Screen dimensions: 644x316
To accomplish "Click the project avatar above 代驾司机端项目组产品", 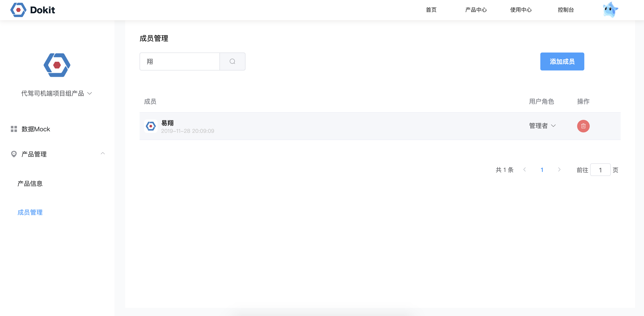I will point(57,65).
